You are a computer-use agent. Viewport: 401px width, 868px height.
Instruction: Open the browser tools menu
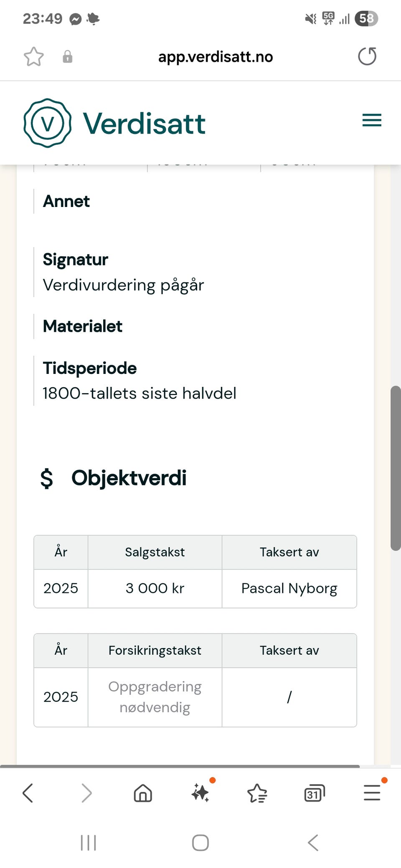coord(372,793)
